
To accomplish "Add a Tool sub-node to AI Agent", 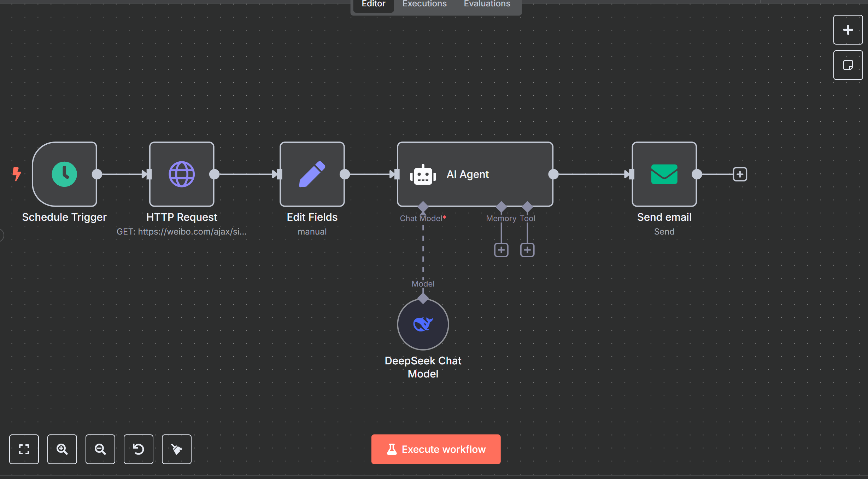I will point(527,250).
